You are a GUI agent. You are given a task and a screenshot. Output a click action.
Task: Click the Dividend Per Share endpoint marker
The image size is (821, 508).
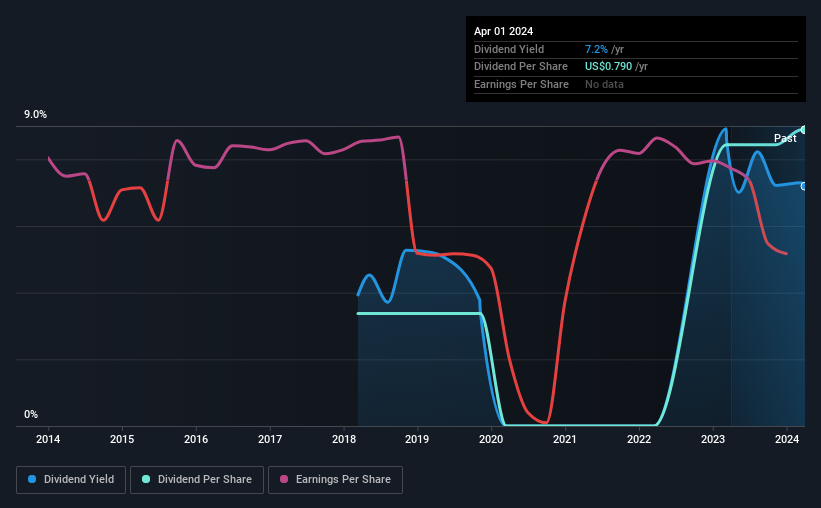tap(804, 130)
